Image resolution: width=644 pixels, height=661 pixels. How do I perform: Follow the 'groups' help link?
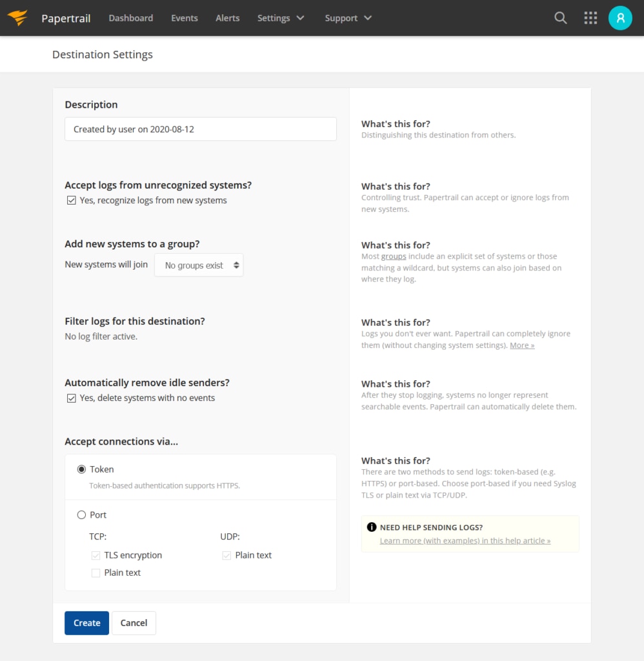[394, 256]
